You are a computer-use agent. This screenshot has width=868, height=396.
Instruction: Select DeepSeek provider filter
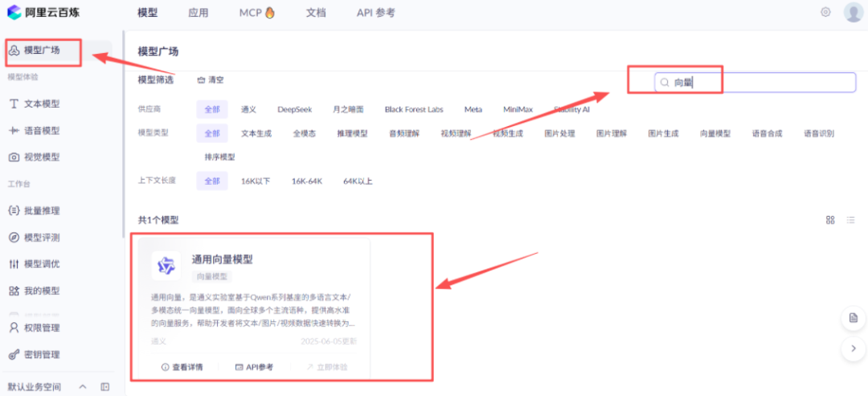click(294, 109)
